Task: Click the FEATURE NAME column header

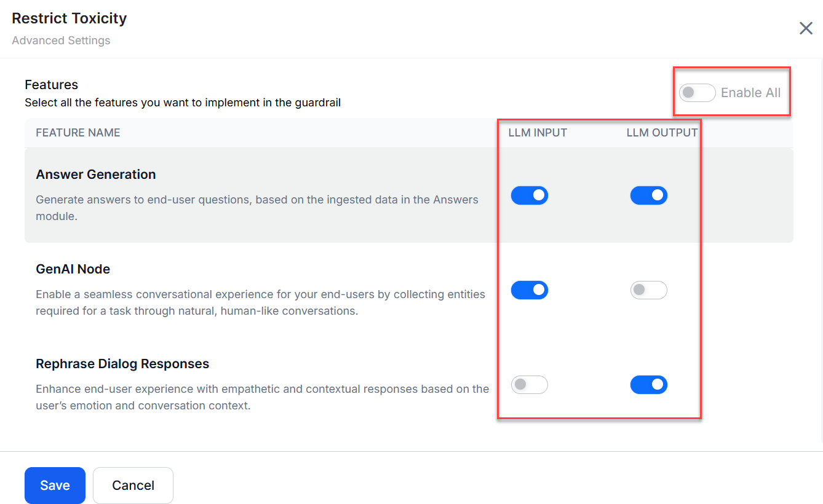Action: tap(78, 133)
